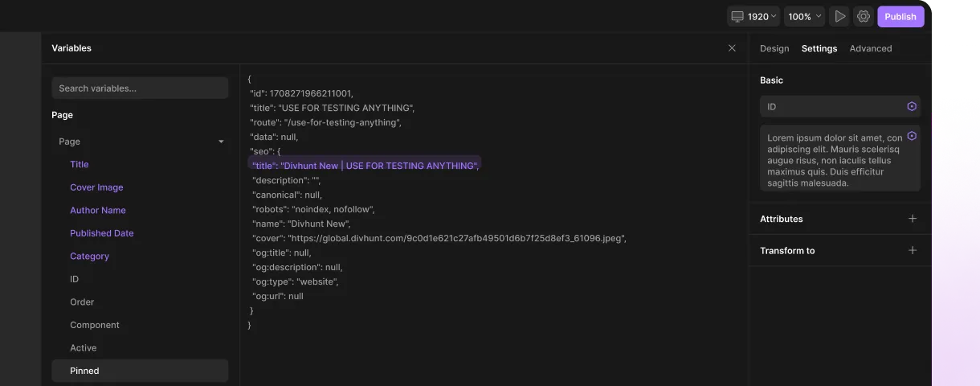Click the "name": "Divhunt New" line
This screenshot has width=980, height=386.
click(x=301, y=224)
